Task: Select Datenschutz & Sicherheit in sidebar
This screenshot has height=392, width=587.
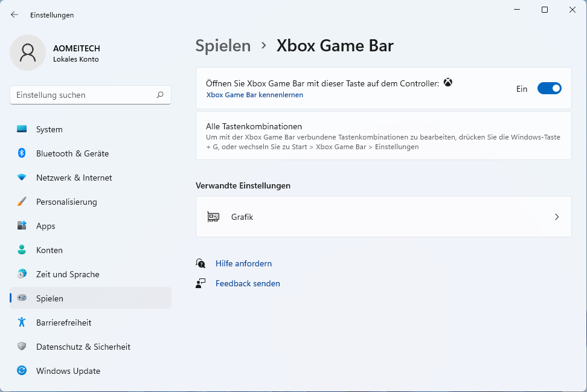Action: (x=83, y=347)
